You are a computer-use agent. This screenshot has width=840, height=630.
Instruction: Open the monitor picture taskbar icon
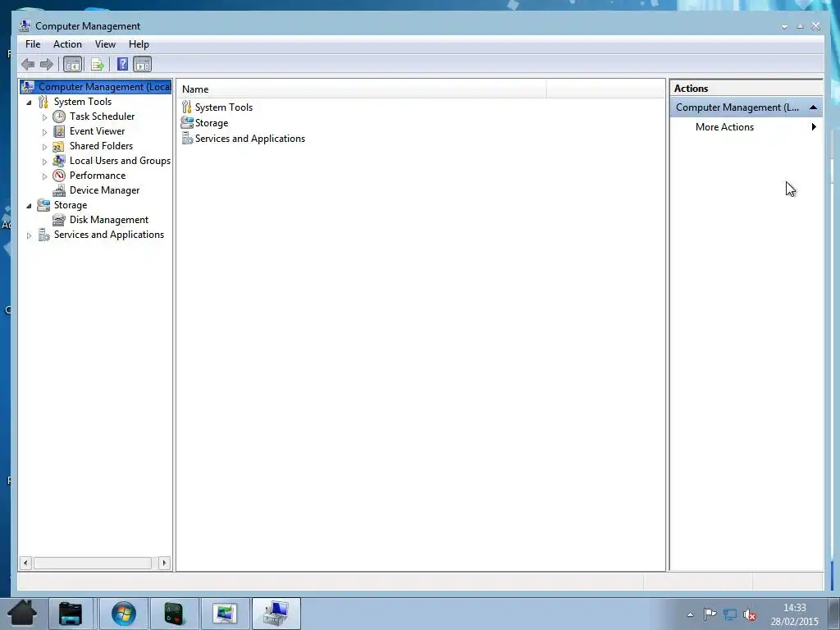(225, 614)
